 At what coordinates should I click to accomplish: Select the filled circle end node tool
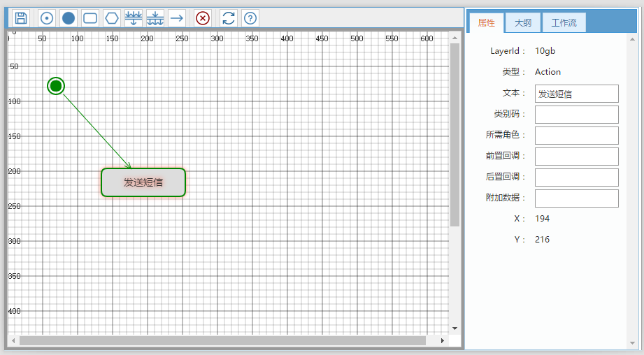69,18
